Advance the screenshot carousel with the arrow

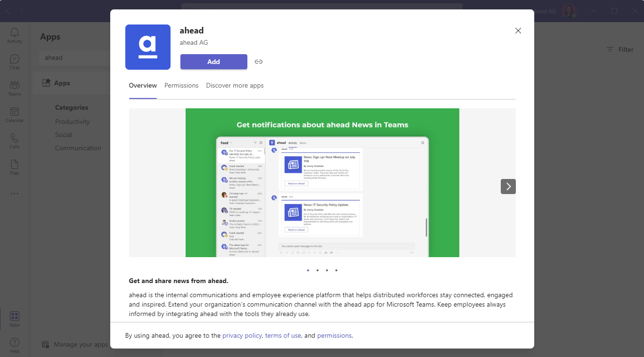pyautogui.click(x=508, y=187)
